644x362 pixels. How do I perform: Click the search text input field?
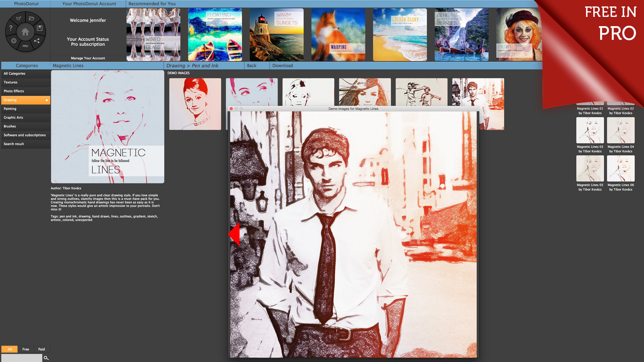coord(21,358)
